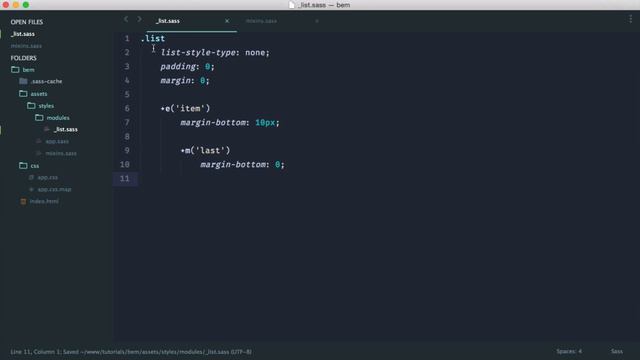Open app.css in the css folder
The image size is (640, 360).
(x=48, y=178)
